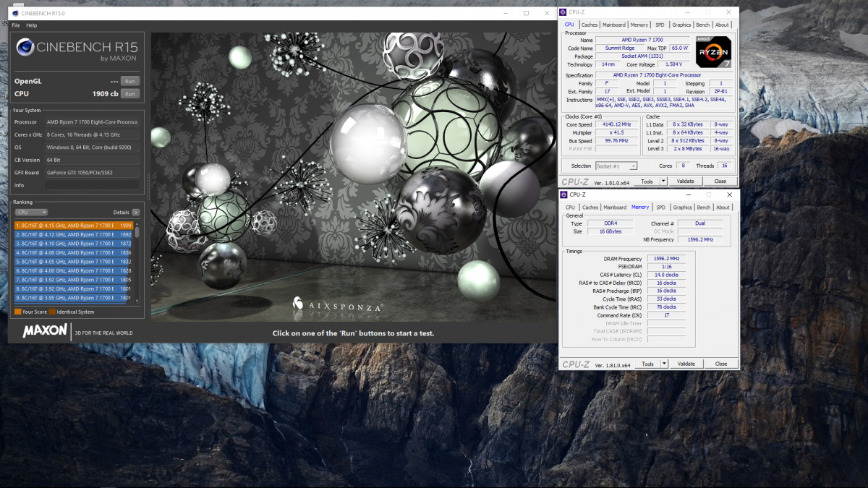Open Caches tab in bottom CPU-Z window

click(x=590, y=207)
